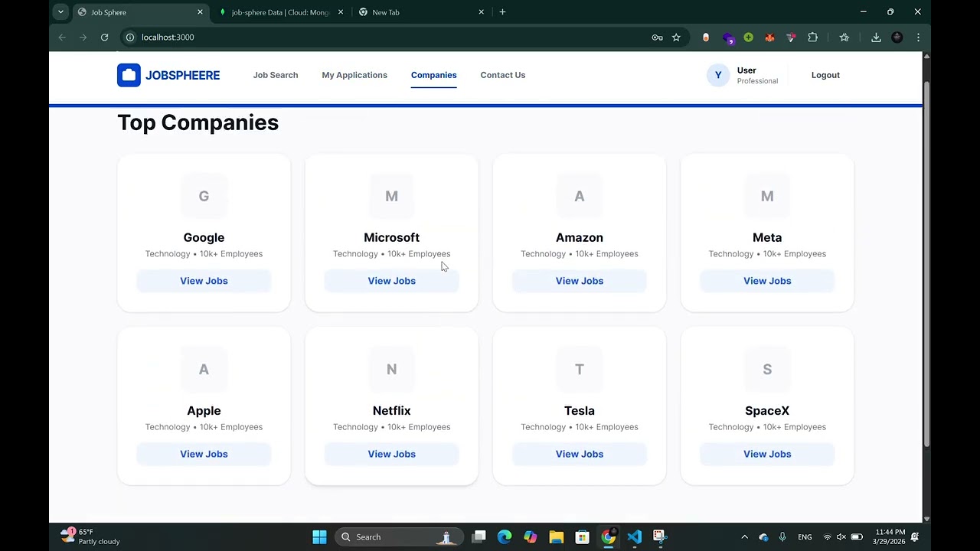Open a new browser tab with plus
The height and width of the screenshot is (551, 980).
point(502,12)
